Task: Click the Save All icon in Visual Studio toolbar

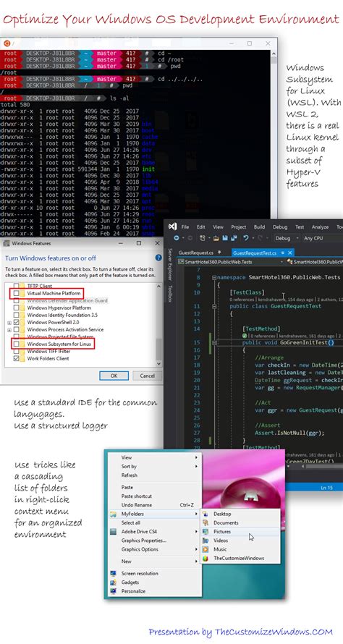Action: coord(233,238)
